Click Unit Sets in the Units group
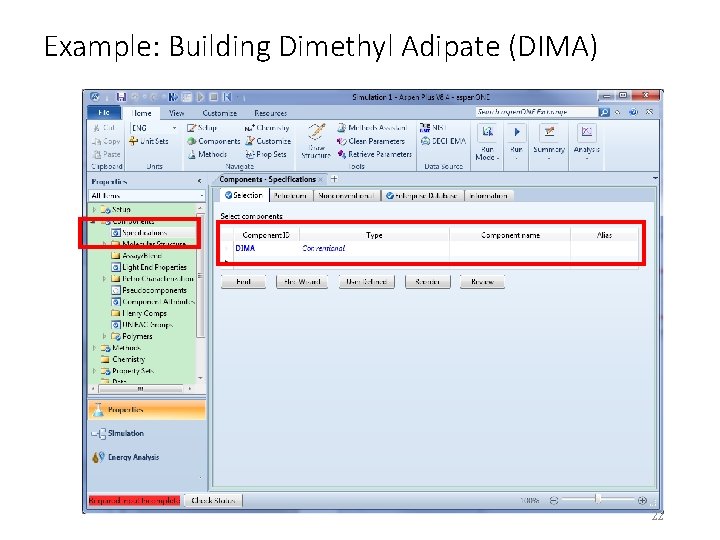720x540 pixels. click(x=149, y=141)
